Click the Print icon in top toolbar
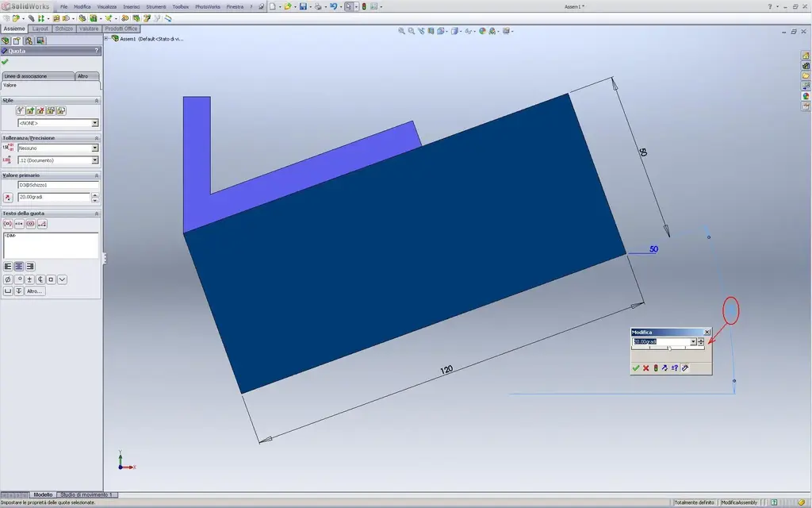 click(317, 6)
